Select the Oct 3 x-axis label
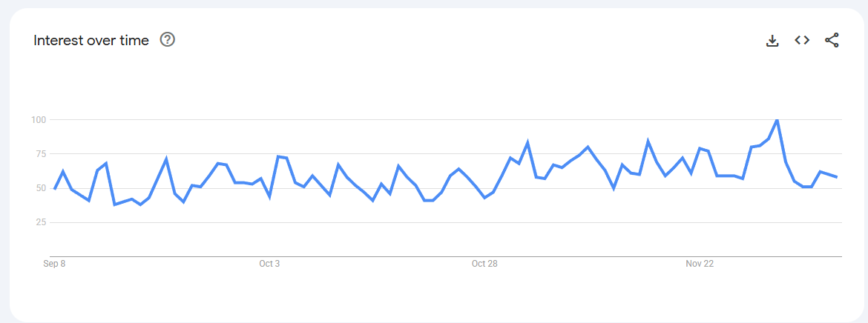The height and width of the screenshot is (323, 868). (x=269, y=264)
